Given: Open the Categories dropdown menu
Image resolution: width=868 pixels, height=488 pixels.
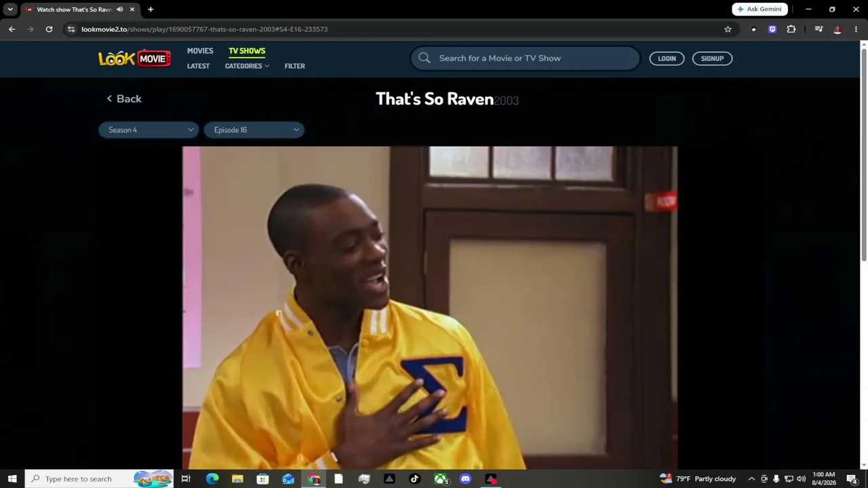Looking at the screenshot, I should (247, 66).
